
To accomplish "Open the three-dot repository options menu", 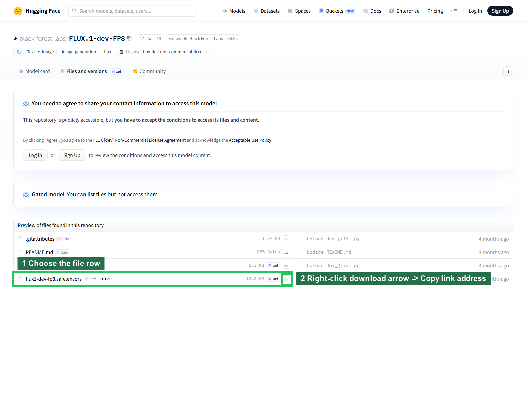I will (508, 71).
